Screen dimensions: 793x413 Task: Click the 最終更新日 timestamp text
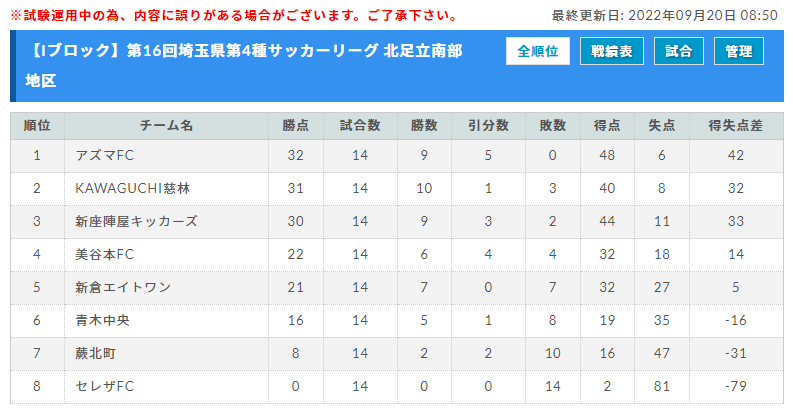tap(664, 16)
